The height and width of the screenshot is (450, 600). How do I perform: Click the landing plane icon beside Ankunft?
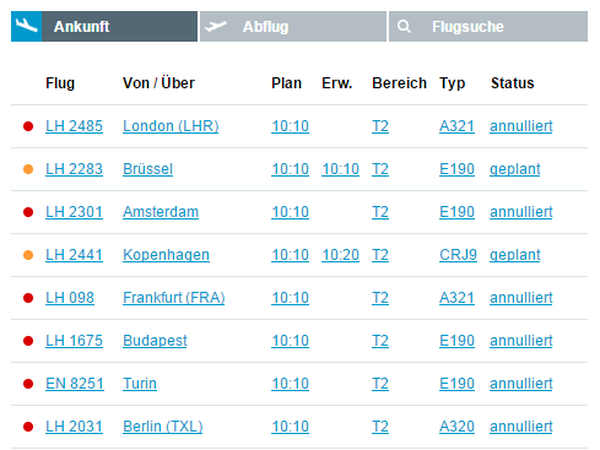(x=26, y=26)
